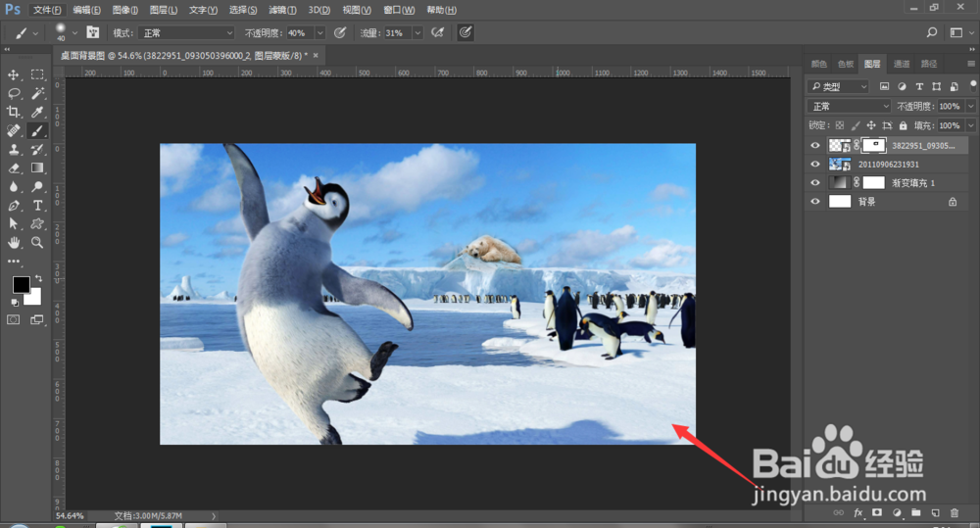Screen dimensions: 980x528
Task: Open layer filter 类型 dropdown
Action: click(839, 86)
